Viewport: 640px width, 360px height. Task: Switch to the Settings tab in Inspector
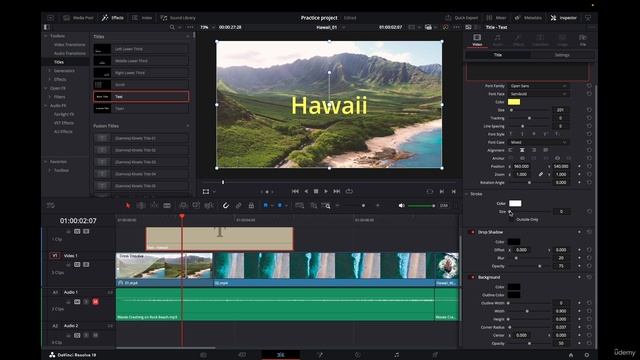(x=562, y=55)
